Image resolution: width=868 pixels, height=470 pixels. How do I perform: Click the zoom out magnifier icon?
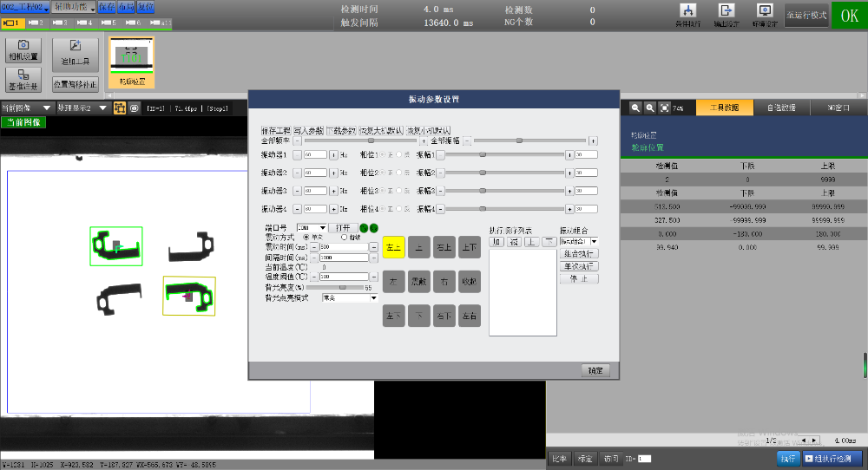(x=636, y=108)
